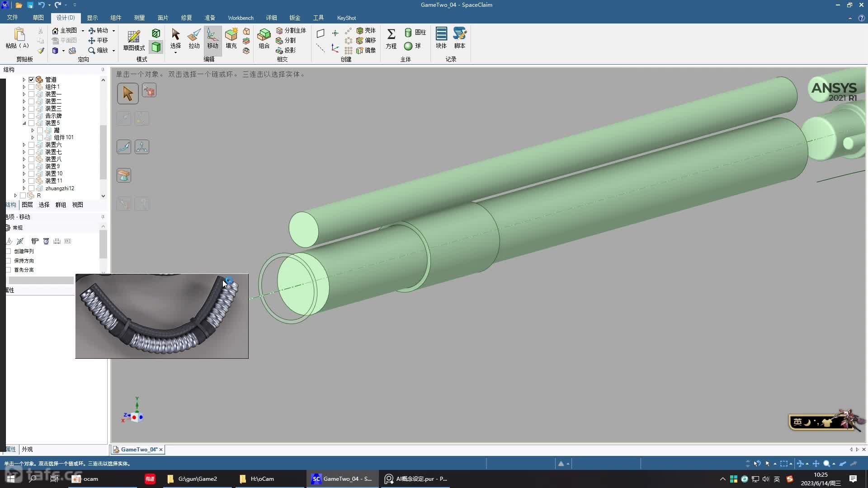Expand the 装置六 tree node
The width and height of the screenshot is (868, 488).
tap(24, 145)
